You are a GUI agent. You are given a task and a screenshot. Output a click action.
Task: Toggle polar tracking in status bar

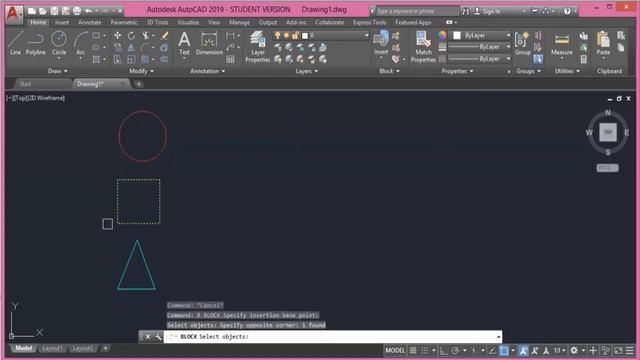click(455, 350)
